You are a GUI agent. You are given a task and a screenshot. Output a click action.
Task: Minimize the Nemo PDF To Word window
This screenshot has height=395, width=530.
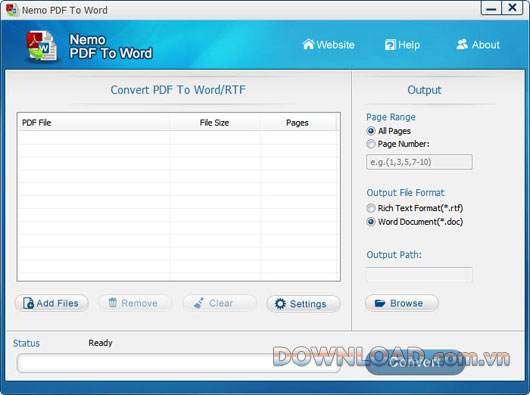pos(491,8)
